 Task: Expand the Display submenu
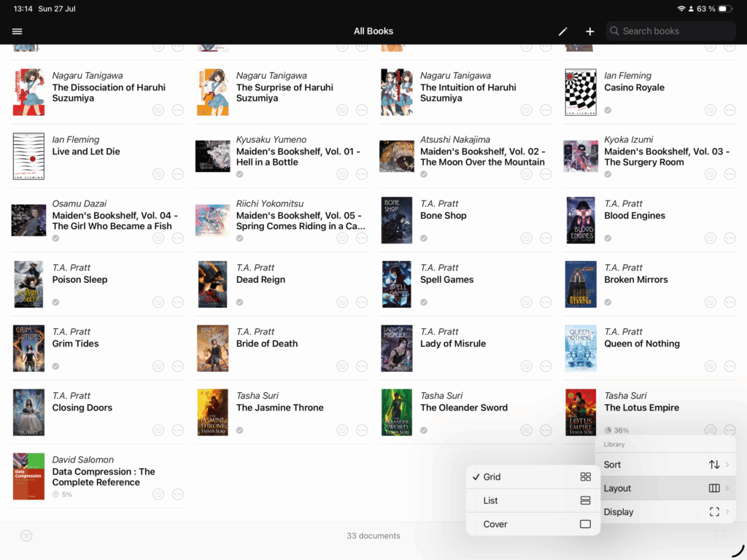tap(666, 512)
